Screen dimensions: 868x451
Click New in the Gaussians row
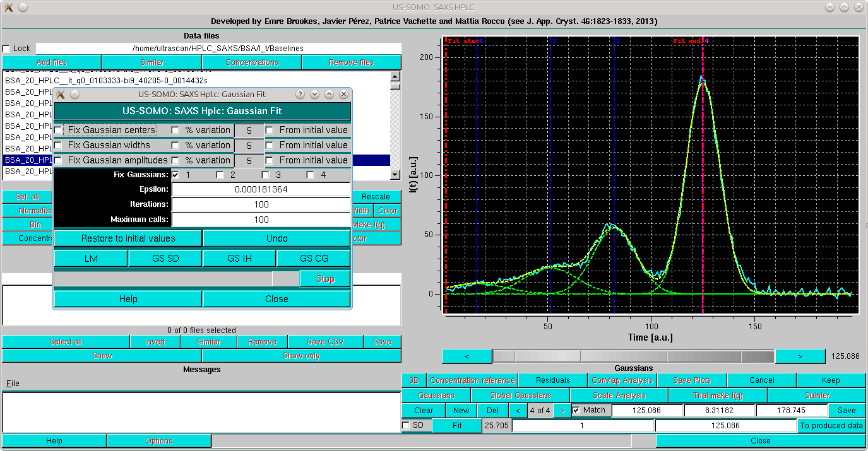point(461,411)
